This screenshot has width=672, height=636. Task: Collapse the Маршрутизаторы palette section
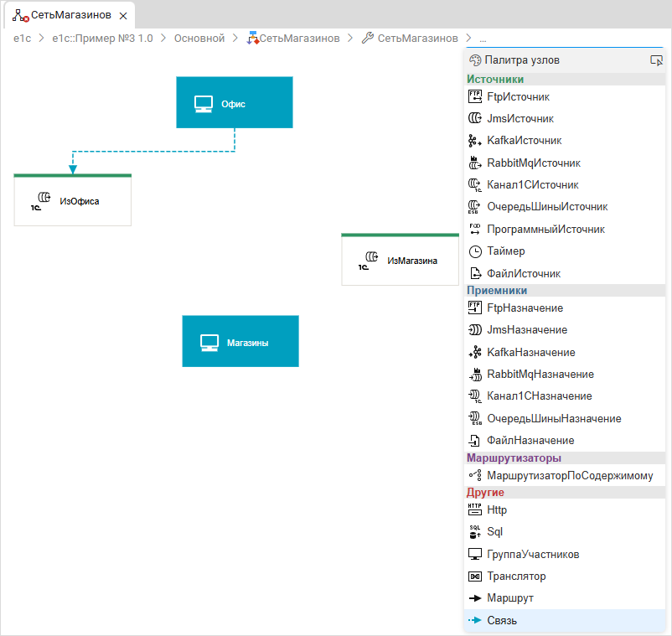514,458
